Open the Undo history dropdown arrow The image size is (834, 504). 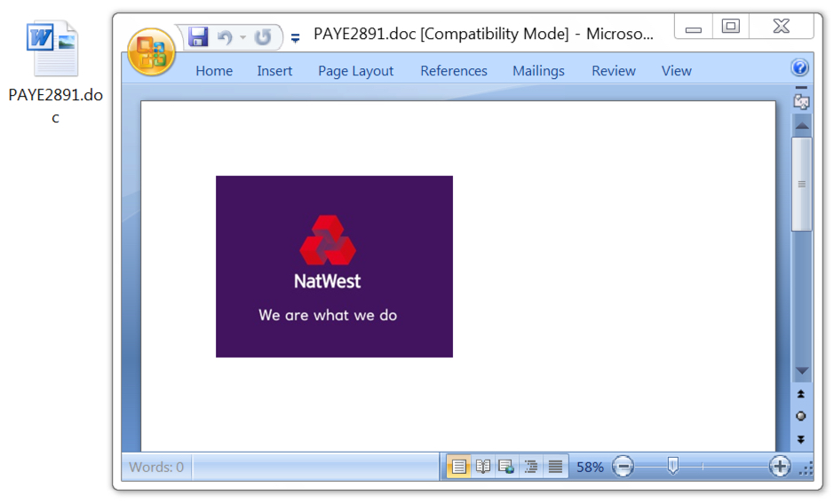243,37
